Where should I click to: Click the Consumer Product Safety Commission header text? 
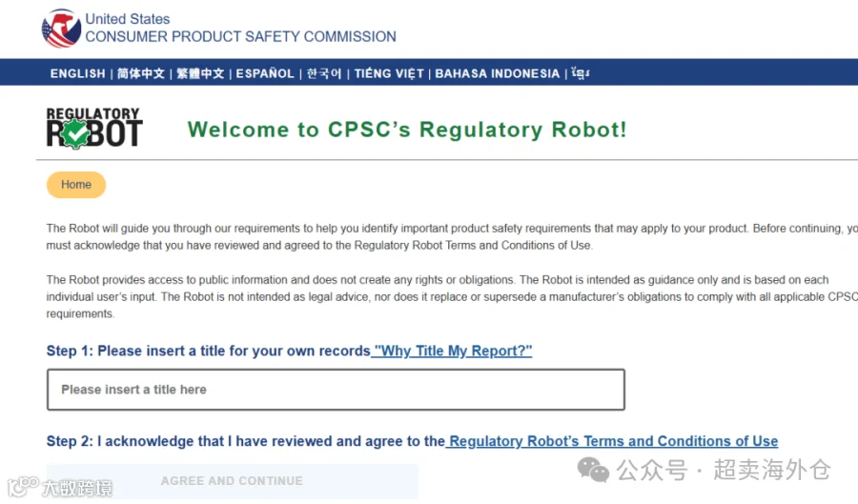click(241, 36)
